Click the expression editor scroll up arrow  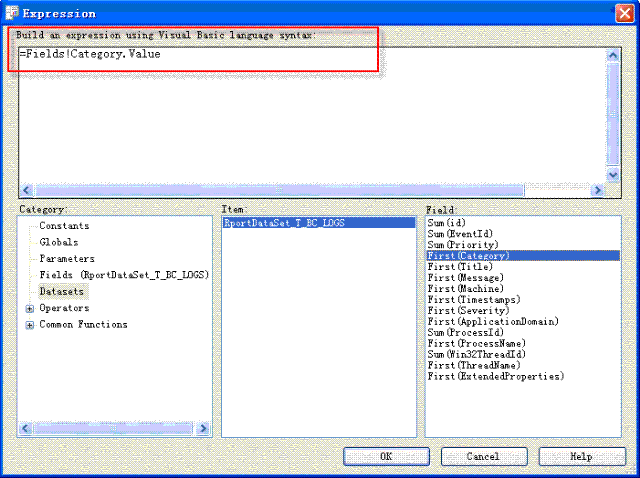tap(613, 56)
